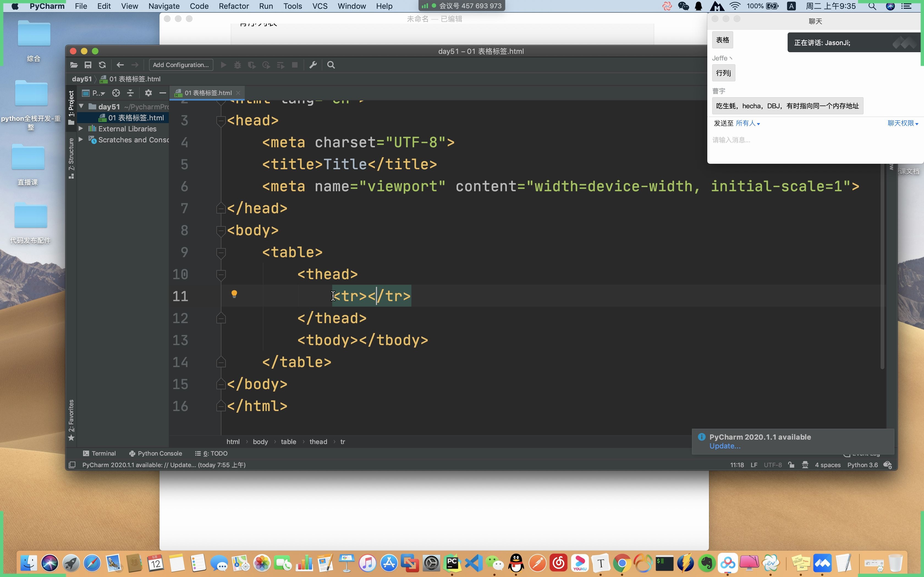
Task: Collapse the day51 project folder
Action: [81, 107]
